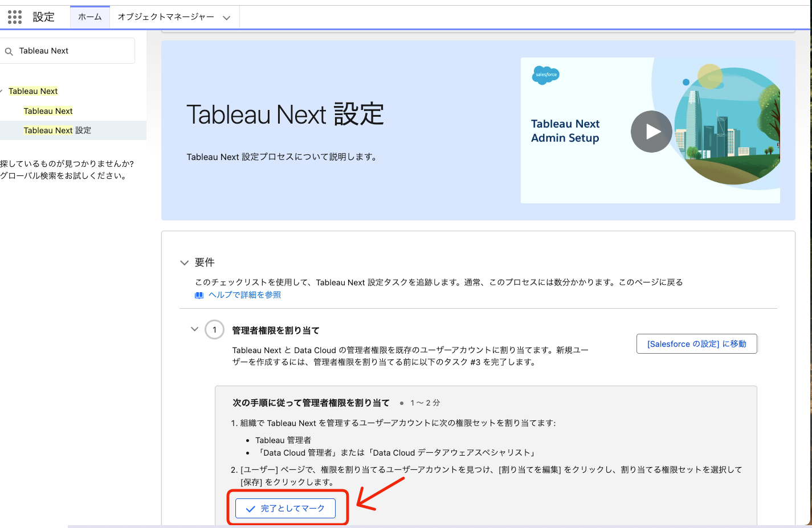Viewport: 812px width, 528px height.
Task: Open the オブジェクトマネージャー dropdown chevron
Action: [x=227, y=18]
